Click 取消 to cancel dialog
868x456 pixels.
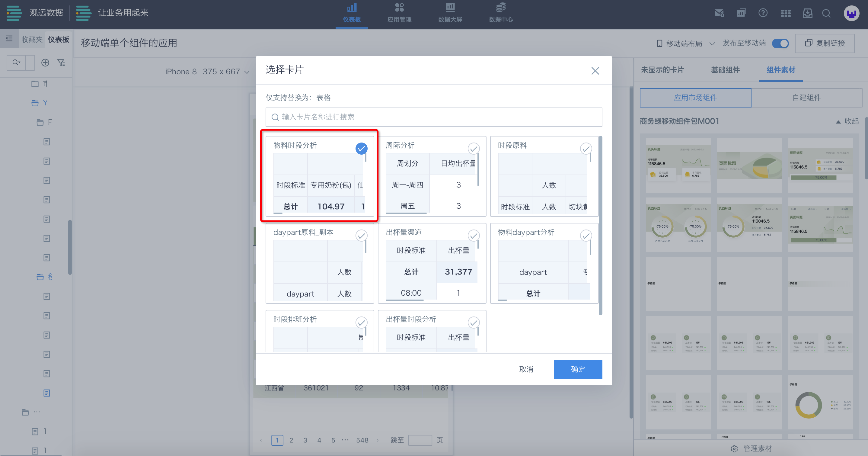tap(526, 369)
